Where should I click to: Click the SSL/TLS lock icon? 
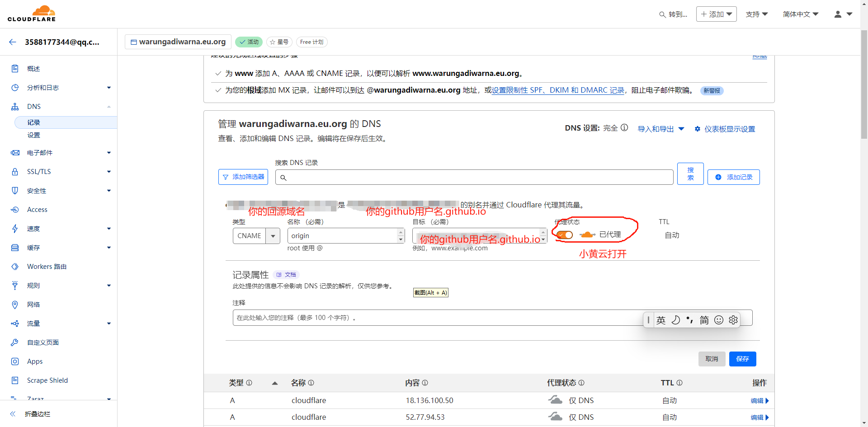[x=15, y=172]
